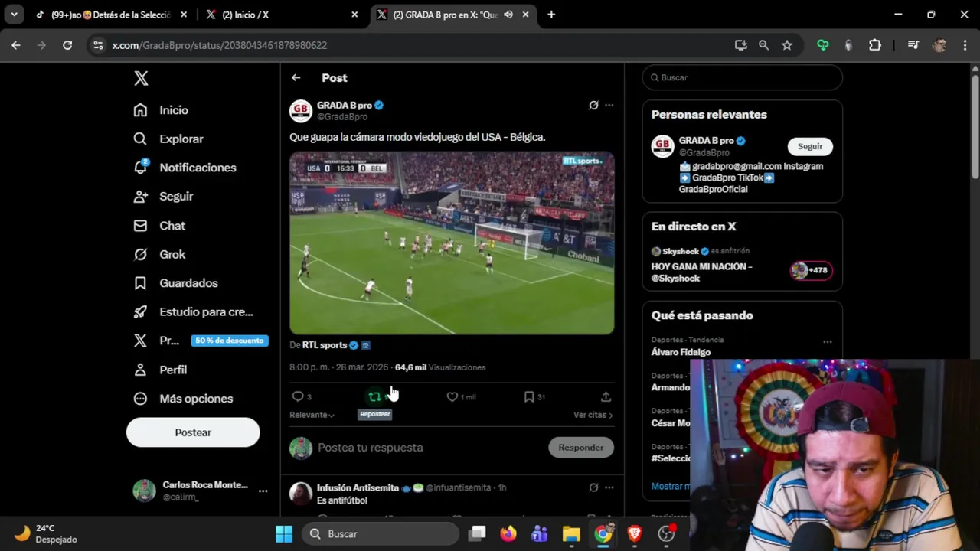Screen dimensions: 980x551
Task: Click Grok icon on GRADA B pro post
Action: pyautogui.click(x=593, y=106)
